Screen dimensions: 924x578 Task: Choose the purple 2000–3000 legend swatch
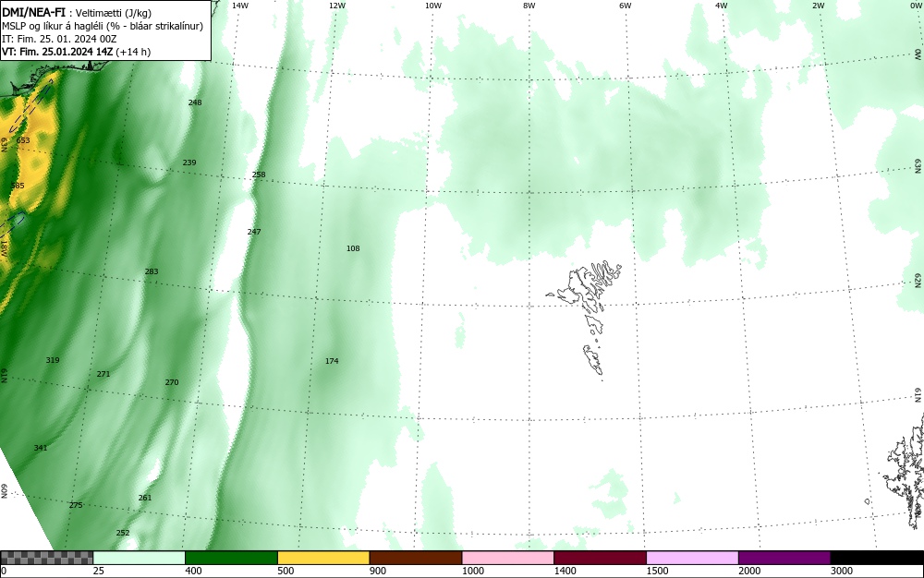point(784,558)
